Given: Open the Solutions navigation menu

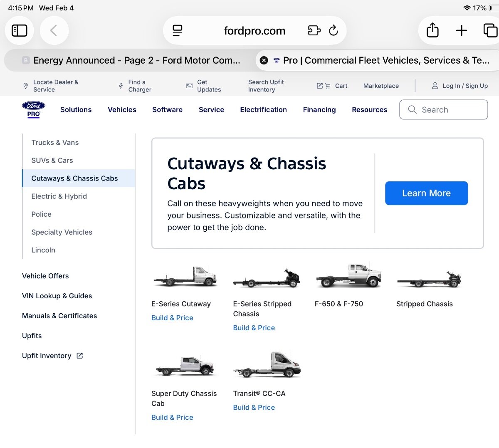Looking at the screenshot, I should click(76, 110).
